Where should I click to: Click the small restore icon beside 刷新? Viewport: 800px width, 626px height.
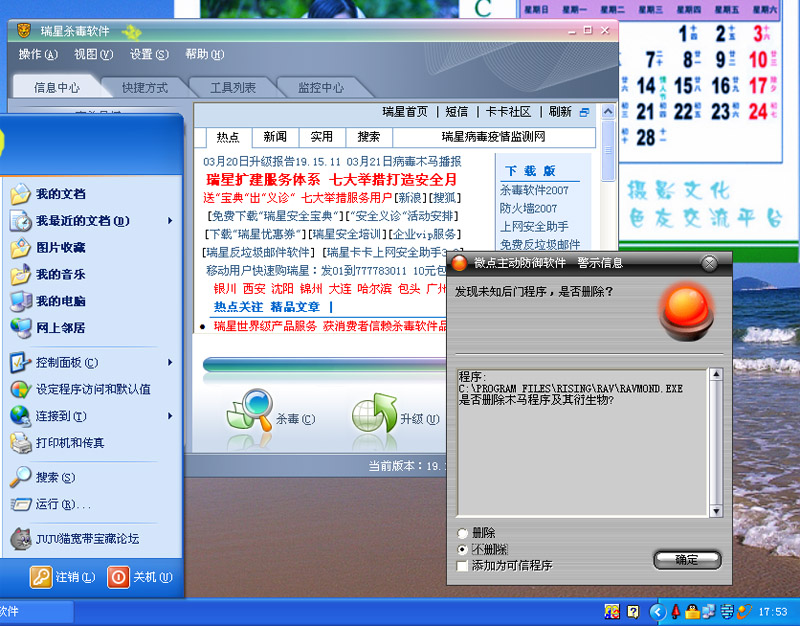click(x=585, y=112)
